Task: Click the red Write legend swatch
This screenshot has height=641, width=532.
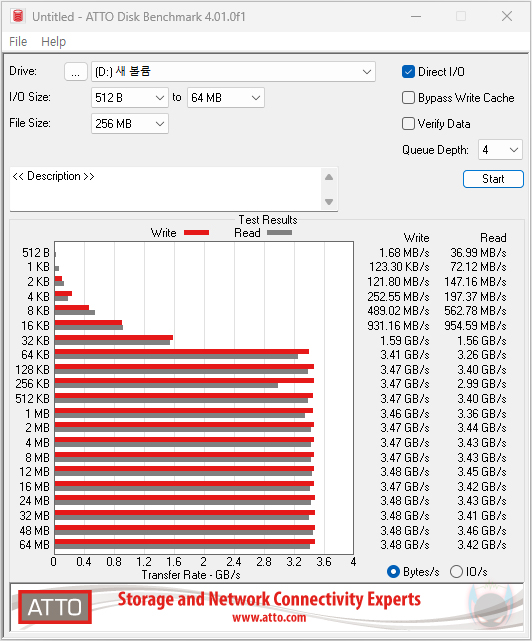Action: pyautogui.click(x=196, y=233)
